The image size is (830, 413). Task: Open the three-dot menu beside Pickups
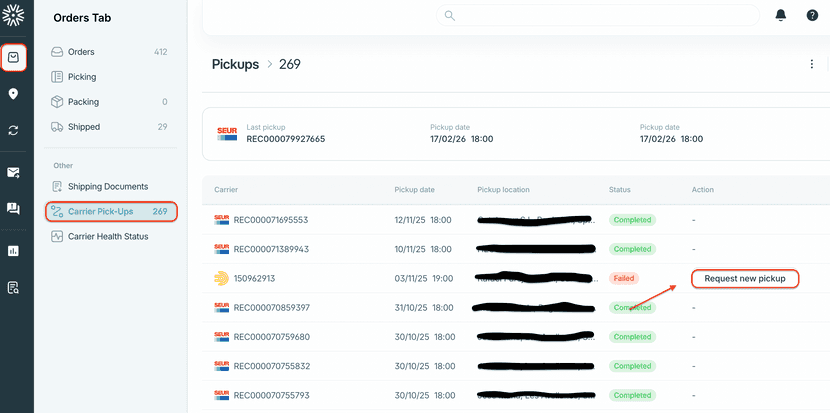point(811,64)
